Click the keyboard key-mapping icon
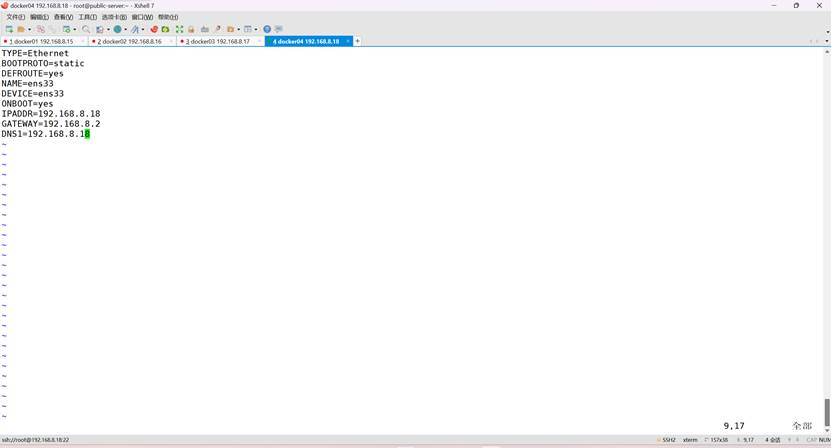Image resolution: width=831 pixels, height=448 pixels. pos(205,29)
